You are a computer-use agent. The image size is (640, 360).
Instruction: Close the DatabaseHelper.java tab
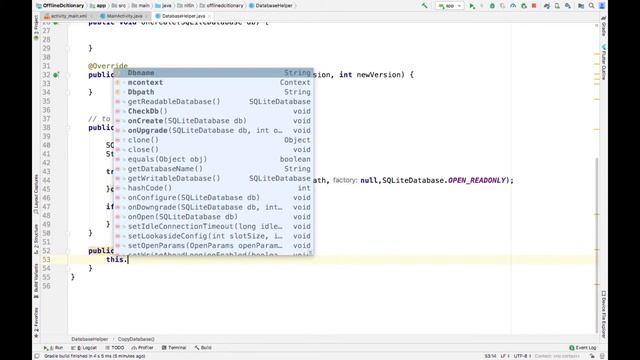click(209, 16)
